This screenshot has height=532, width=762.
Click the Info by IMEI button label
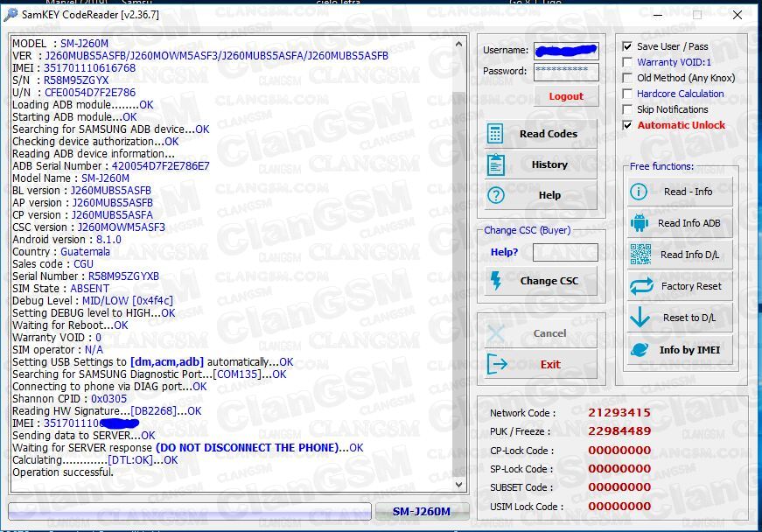pos(689,350)
